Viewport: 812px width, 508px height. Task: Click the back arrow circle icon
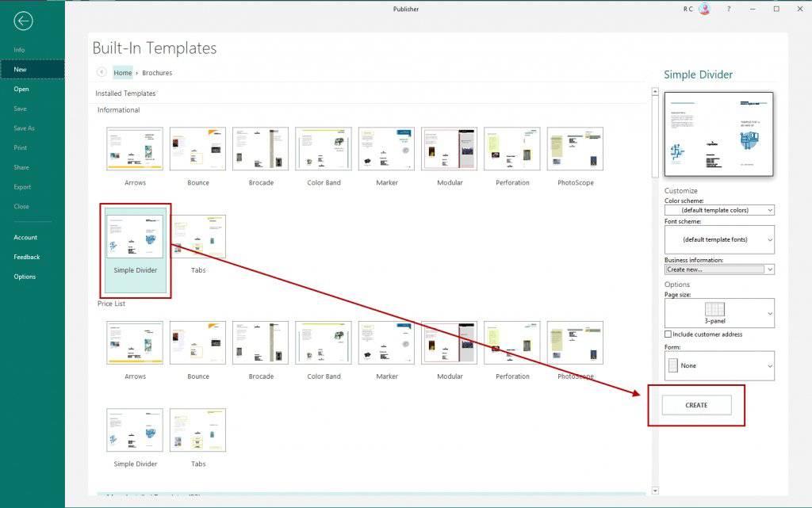click(x=23, y=21)
